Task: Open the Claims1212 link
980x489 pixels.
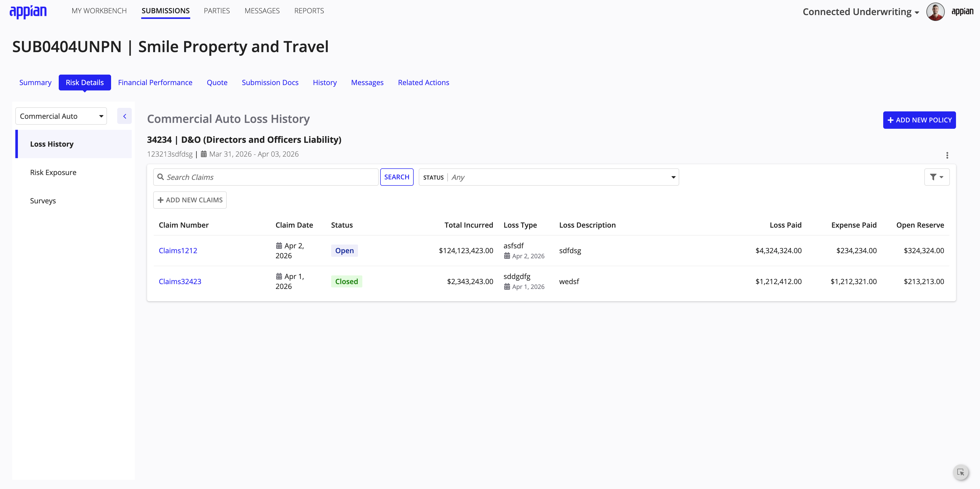Action: coord(178,250)
